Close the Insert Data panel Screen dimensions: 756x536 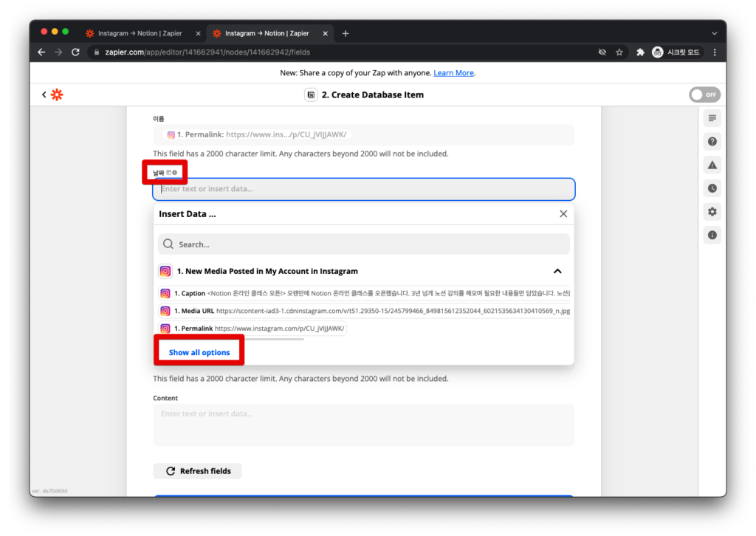(563, 214)
